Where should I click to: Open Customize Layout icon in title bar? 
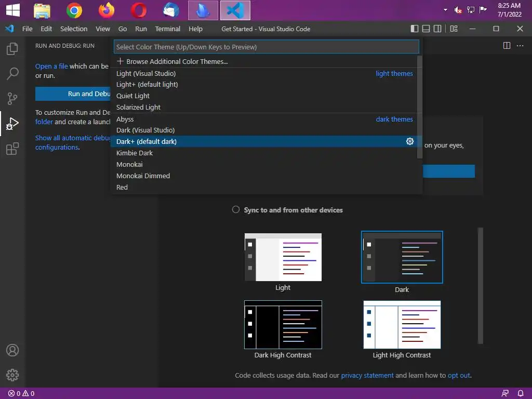tap(454, 29)
